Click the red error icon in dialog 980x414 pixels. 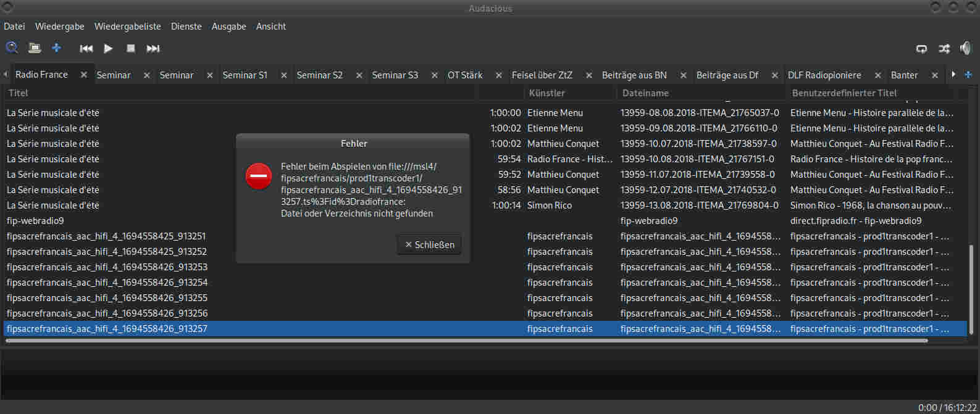coord(259,176)
